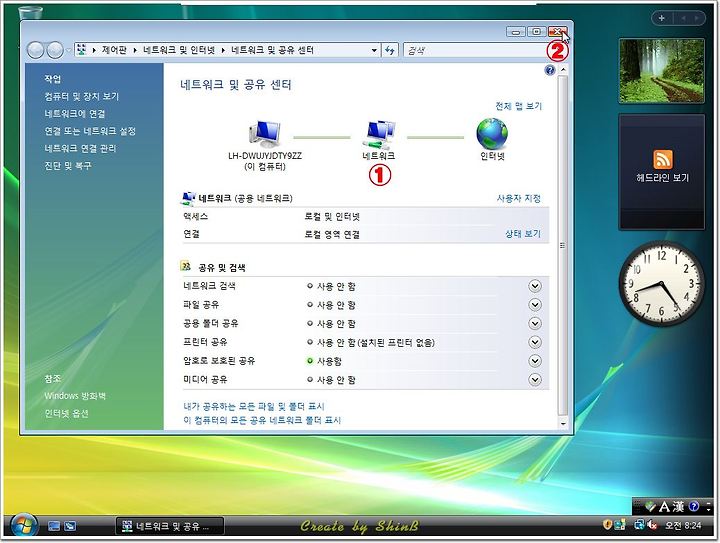The height and width of the screenshot is (543, 720).
Task: Open the Recycle Bin on the desktop
Action: [31, 13]
